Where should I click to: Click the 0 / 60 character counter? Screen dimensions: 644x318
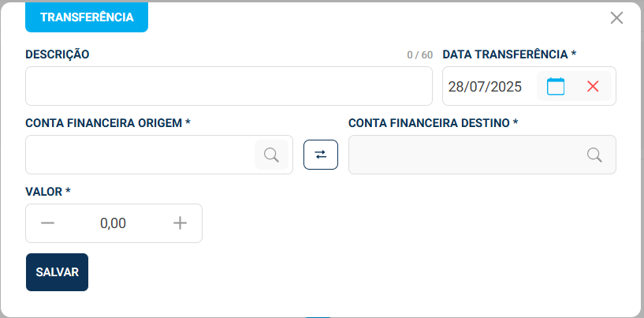419,55
